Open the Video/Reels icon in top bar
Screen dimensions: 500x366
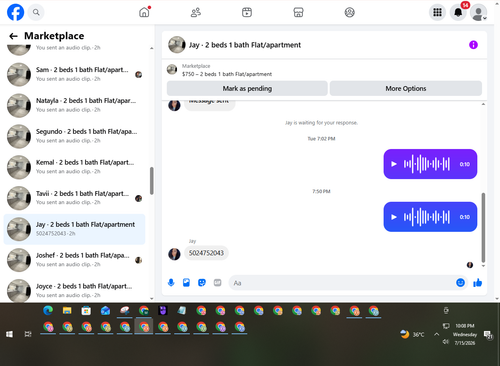[x=247, y=12]
